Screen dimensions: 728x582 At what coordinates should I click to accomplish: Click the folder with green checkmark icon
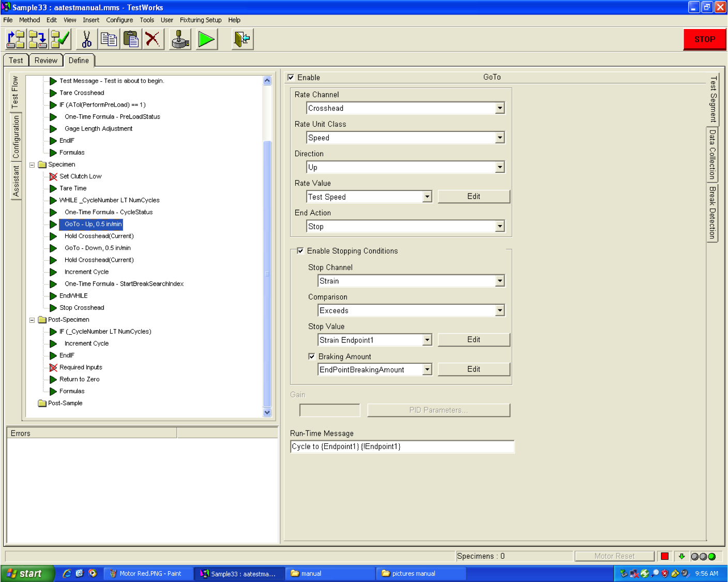(x=60, y=39)
